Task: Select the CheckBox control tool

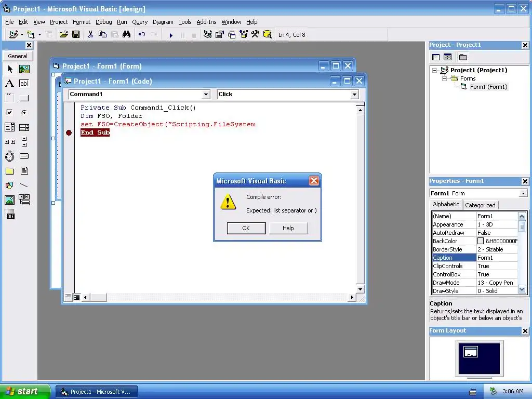Action: coord(10,112)
